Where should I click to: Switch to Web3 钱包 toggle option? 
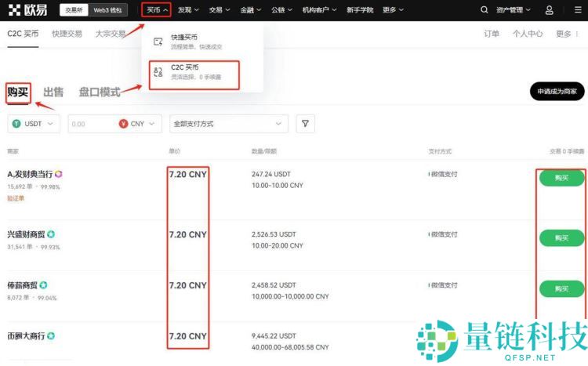click(x=107, y=10)
